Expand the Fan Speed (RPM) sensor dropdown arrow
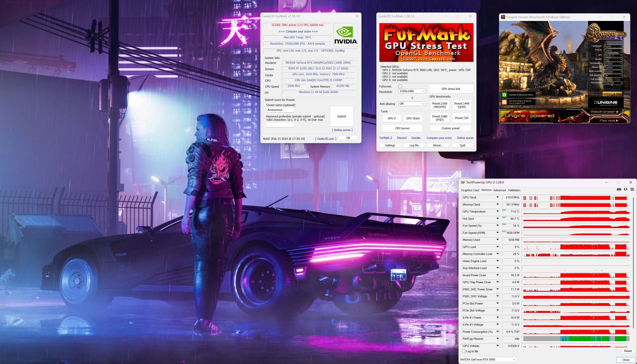 [498, 233]
